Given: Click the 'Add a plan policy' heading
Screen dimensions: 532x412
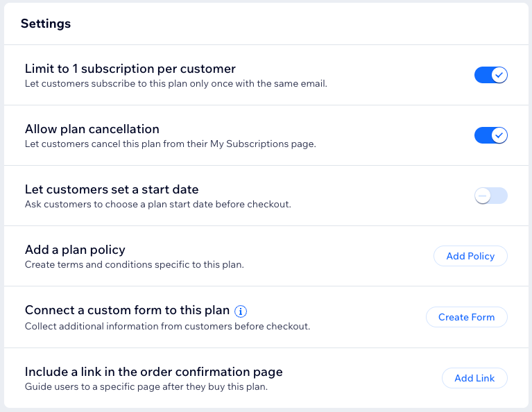Looking at the screenshot, I should pos(75,250).
